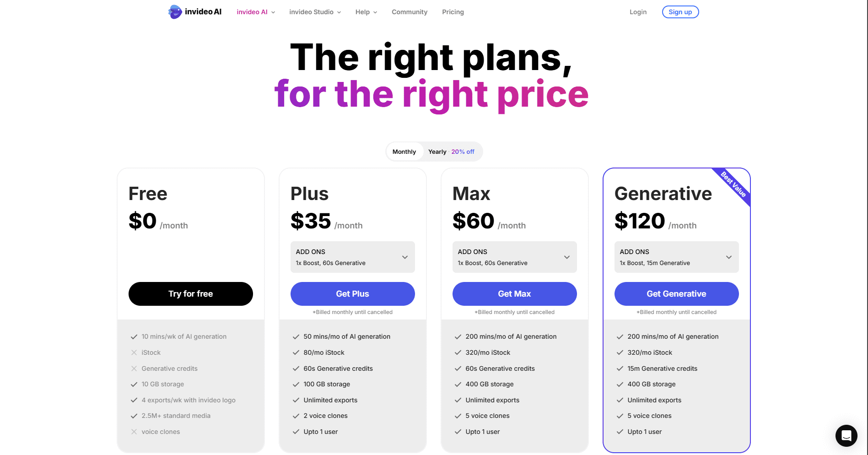
Task: Click the Sign up button
Action: tap(680, 12)
